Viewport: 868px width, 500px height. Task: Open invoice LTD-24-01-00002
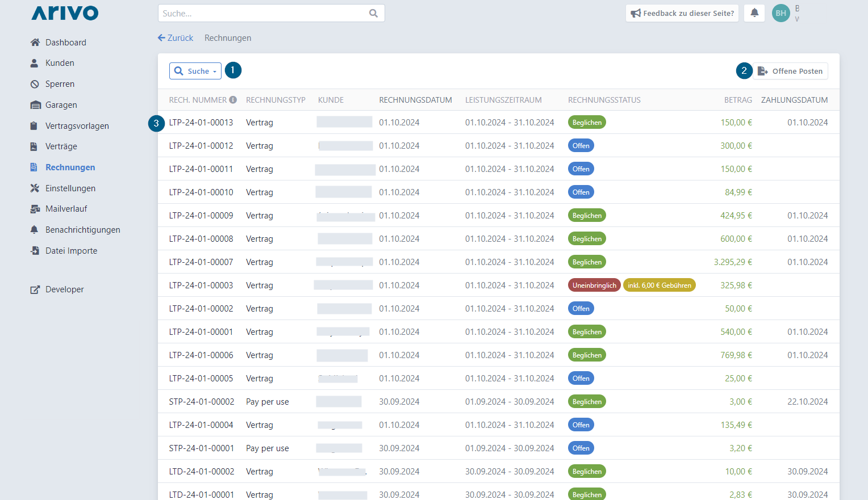tap(202, 472)
